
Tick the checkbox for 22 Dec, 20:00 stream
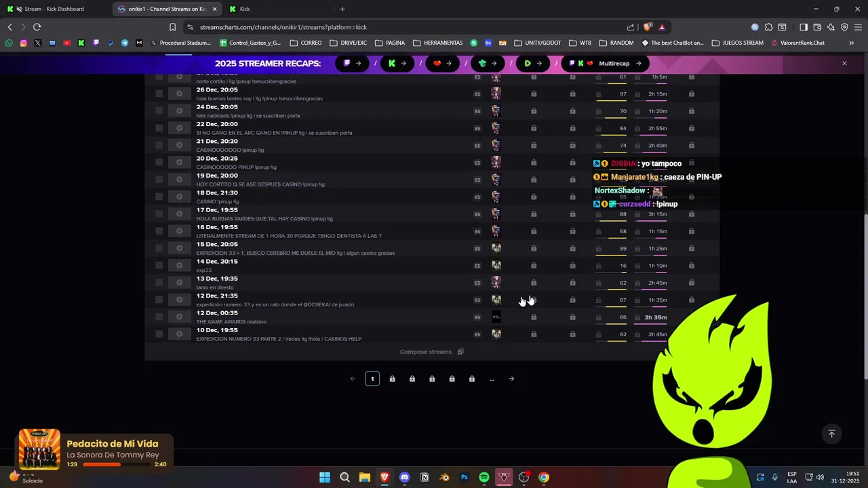tap(159, 128)
